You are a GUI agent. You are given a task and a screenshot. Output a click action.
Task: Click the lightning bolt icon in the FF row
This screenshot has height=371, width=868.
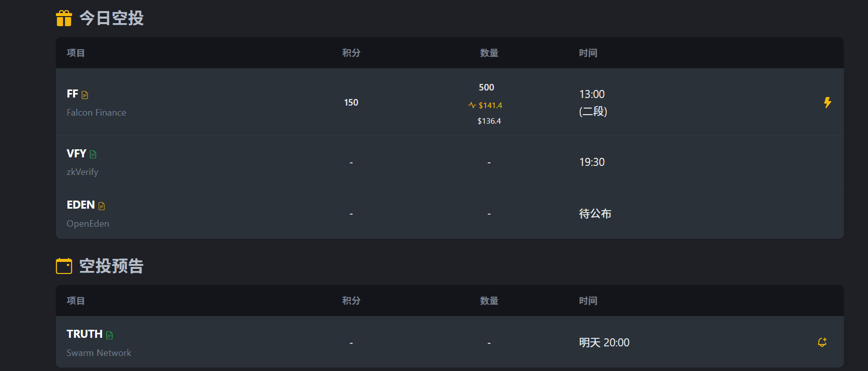click(x=827, y=103)
